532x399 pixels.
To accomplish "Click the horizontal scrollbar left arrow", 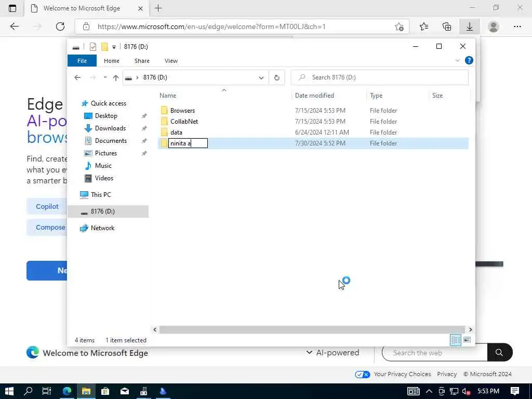I will 155,329.
